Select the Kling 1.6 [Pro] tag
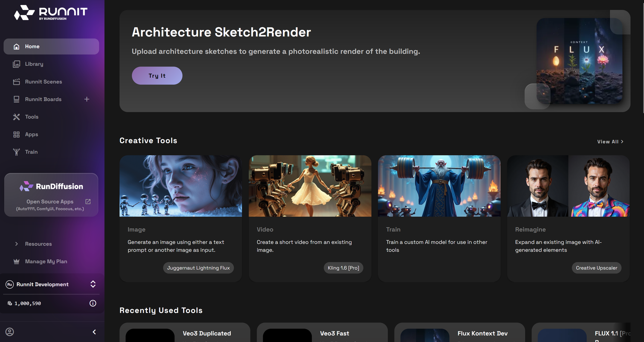Viewport: 644px width, 342px height. 343,268
